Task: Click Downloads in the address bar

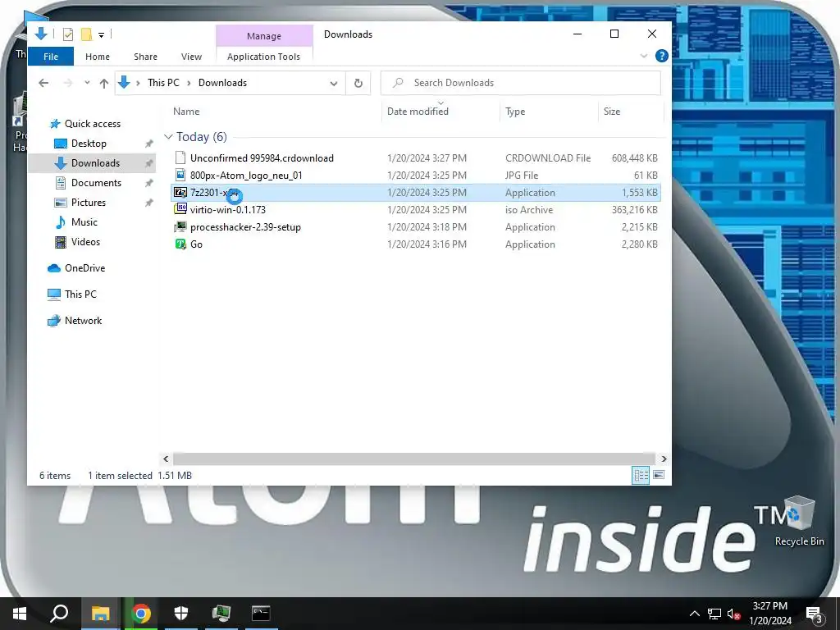Action: [222, 83]
